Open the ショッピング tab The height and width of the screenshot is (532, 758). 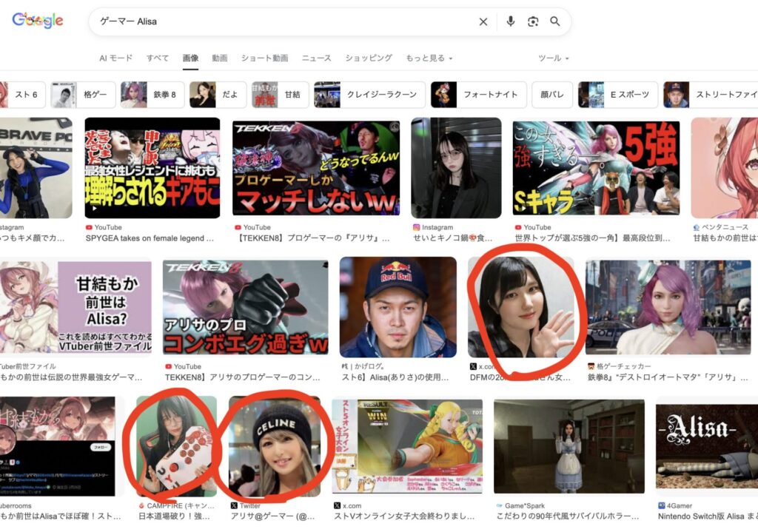point(369,58)
